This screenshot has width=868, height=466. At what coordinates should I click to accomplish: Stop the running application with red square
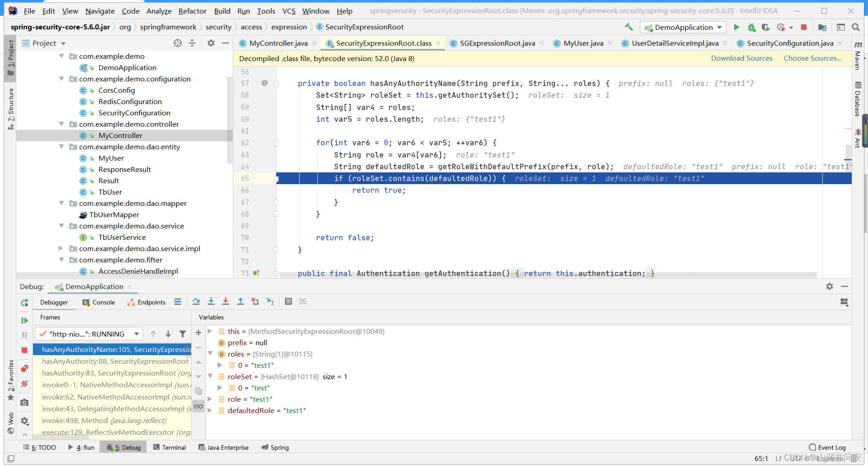(803, 27)
